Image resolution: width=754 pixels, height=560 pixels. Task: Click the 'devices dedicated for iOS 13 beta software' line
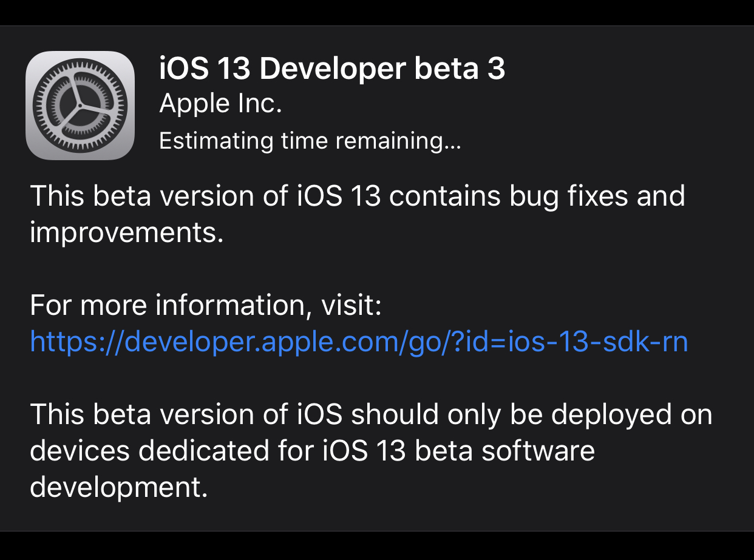coord(312,451)
